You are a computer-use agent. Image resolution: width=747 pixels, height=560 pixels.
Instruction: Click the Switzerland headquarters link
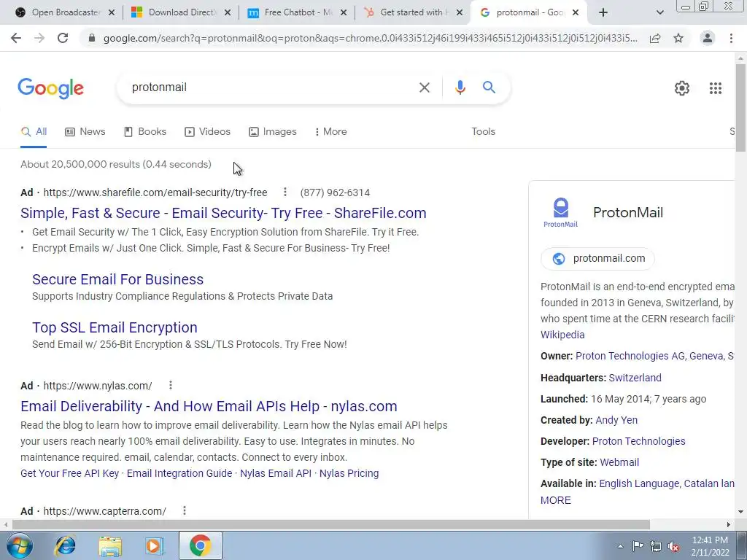pyautogui.click(x=635, y=378)
